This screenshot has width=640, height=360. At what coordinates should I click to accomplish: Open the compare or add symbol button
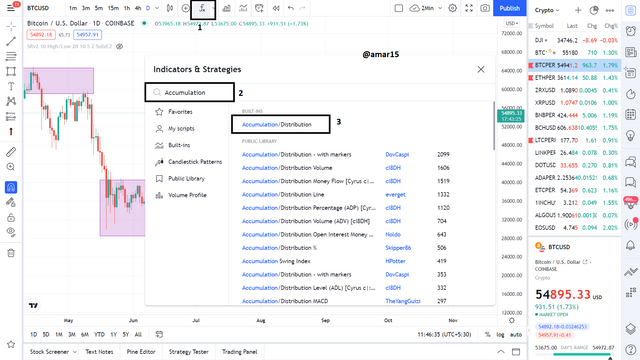click(x=185, y=8)
